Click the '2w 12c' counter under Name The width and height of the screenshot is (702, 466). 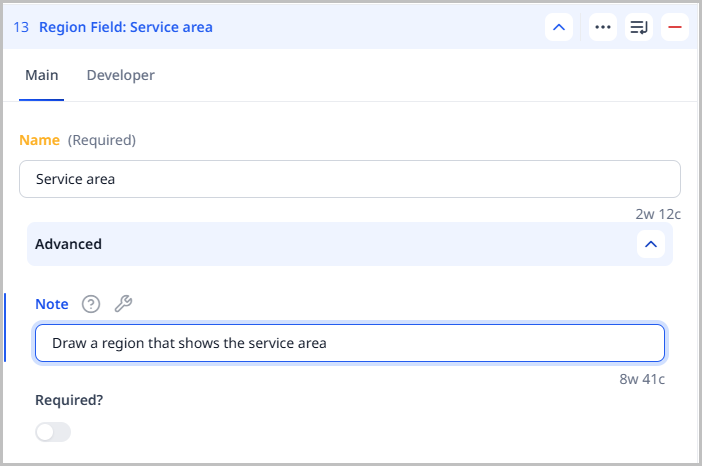pyautogui.click(x=657, y=214)
